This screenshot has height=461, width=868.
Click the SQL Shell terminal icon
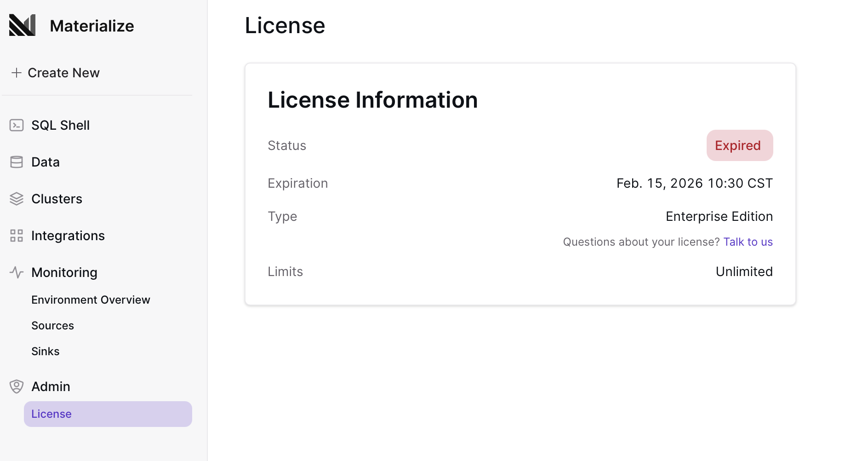pos(17,125)
